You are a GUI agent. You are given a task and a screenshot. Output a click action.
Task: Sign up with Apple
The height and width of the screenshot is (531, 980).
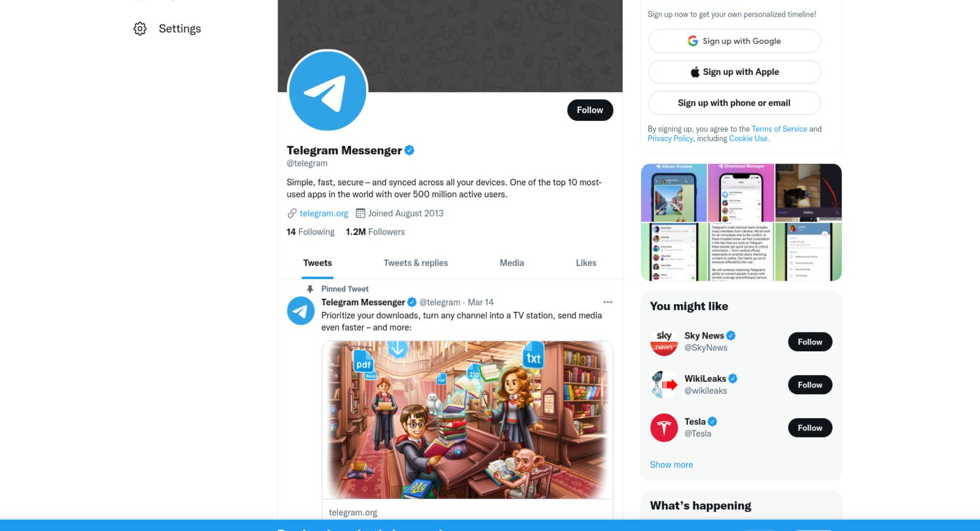click(x=734, y=72)
